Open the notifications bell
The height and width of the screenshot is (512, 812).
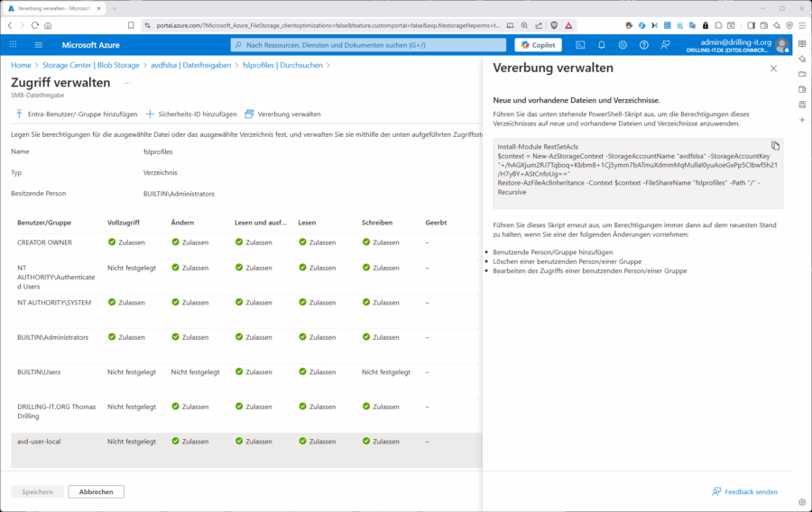point(602,44)
